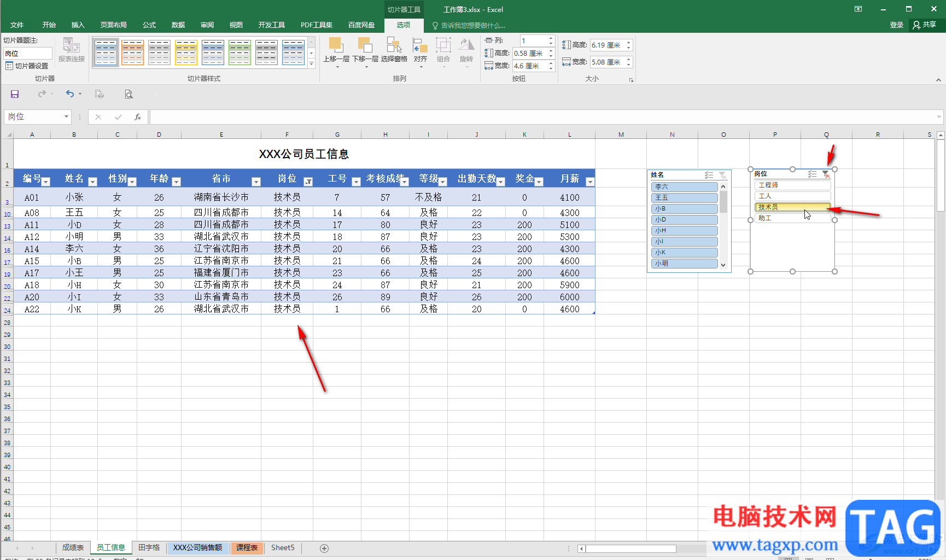Open the Selection Pane (选择窗格) icon
This screenshot has width=946, height=560.
(394, 46)
